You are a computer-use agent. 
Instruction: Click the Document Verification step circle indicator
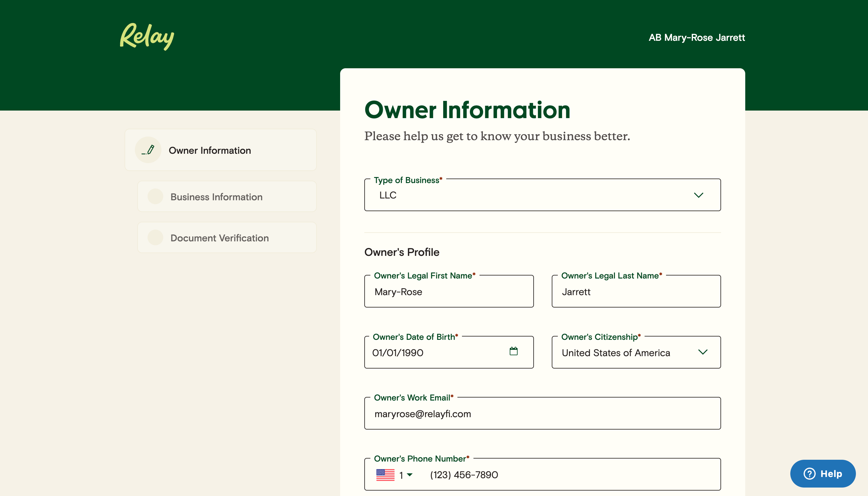[155, 237]
